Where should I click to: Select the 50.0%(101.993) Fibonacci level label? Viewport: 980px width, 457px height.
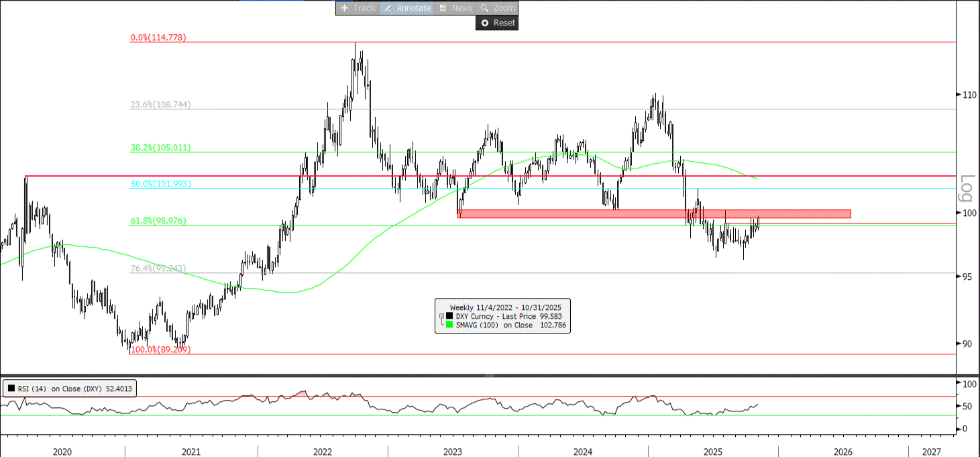[160, 184]
